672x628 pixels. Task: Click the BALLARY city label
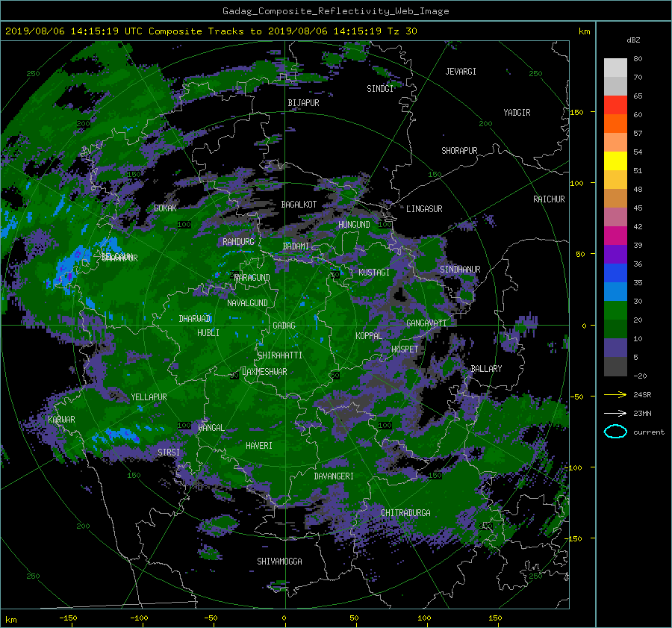(486, 369)
